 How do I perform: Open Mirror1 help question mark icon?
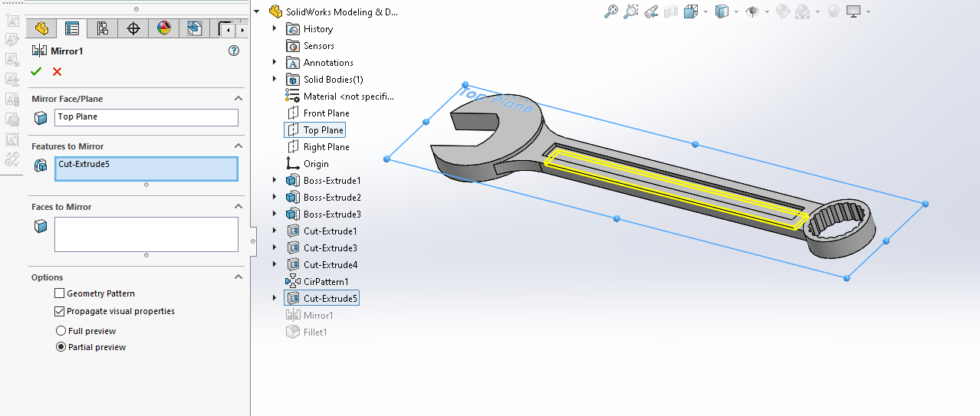point(234,51)
